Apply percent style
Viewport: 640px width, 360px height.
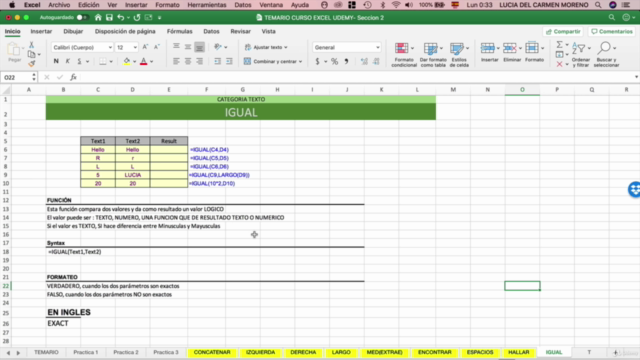tap(334, 61)
